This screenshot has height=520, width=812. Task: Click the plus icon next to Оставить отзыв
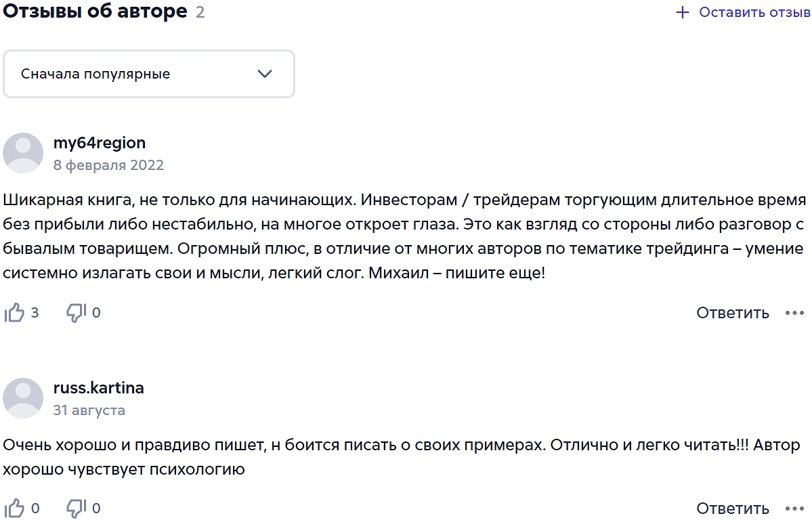[681, 11]
